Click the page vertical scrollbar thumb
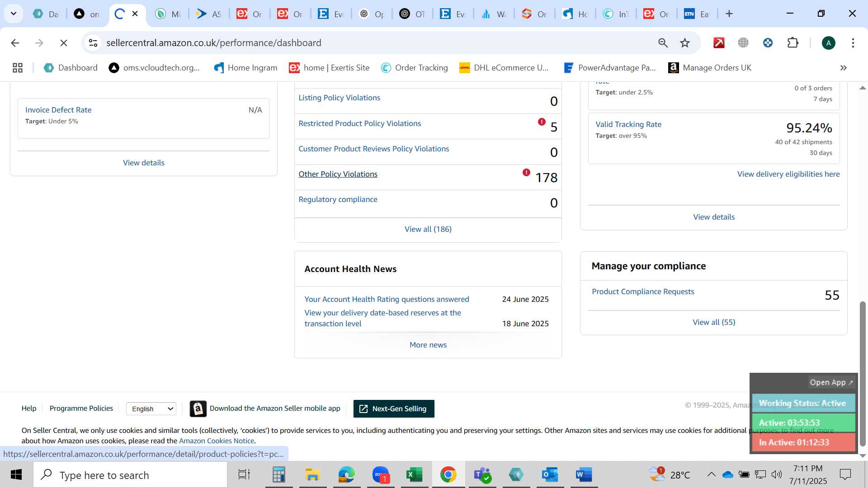Screen dimensions: 868x488 pyautogui.click(x=863, y=374)
